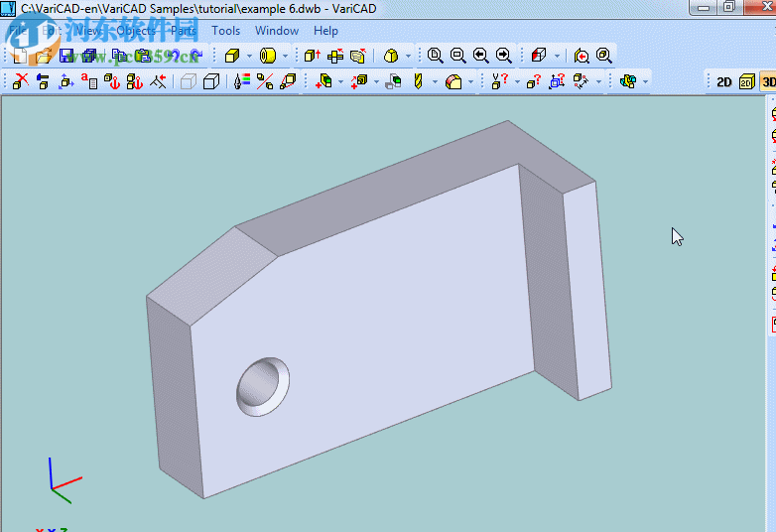The width and height of the screenshot is (776, 532).
Task: Click the extrude profile icon with red arrow
Action: pyautogui.click(x=313, y=56)
